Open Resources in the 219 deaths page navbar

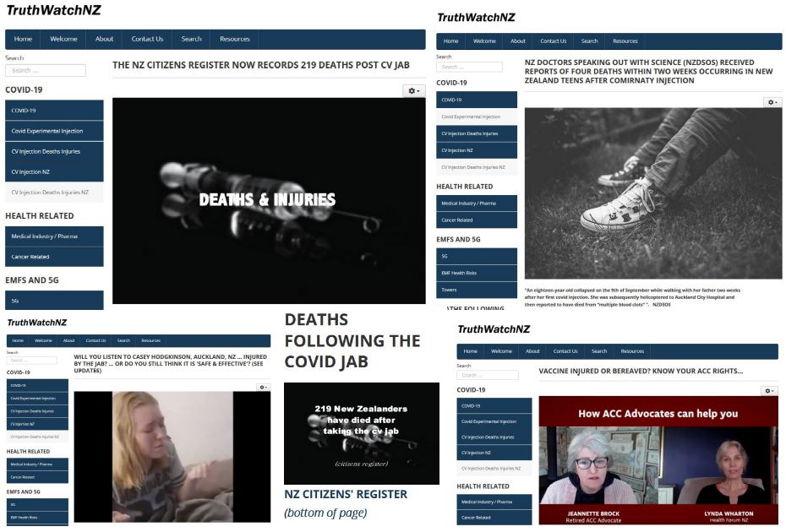(x=235, y=39)
